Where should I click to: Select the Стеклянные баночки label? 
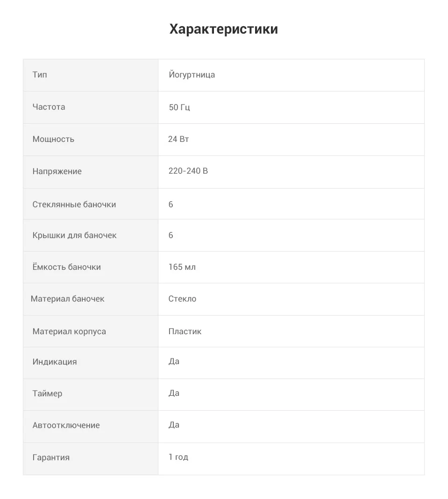point(74,204)
